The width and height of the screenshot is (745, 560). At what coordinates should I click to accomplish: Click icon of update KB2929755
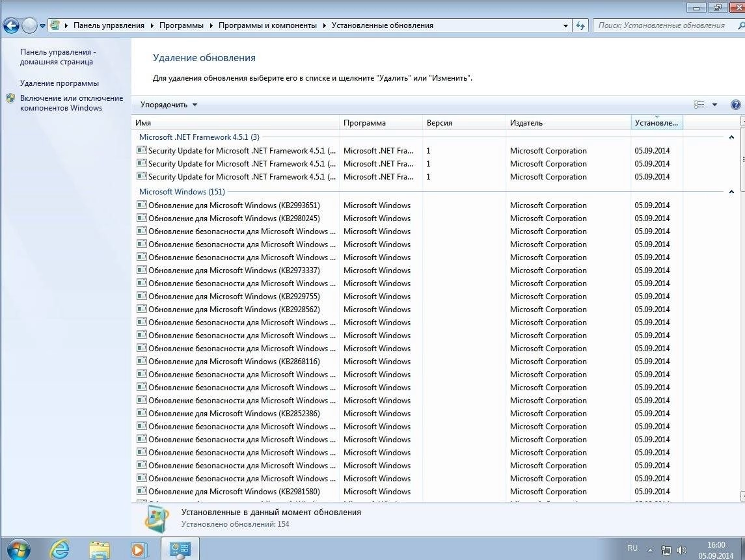click(x=141, y=296)
